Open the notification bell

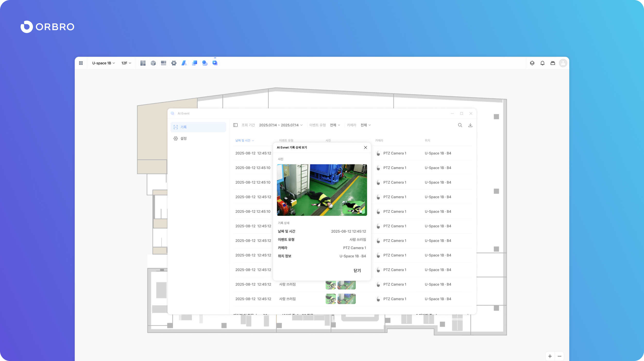[542, 63]
